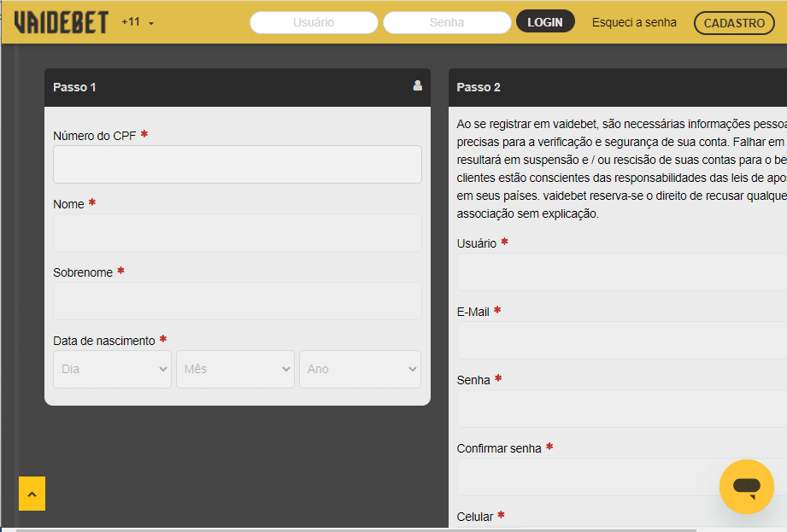Expand the Mês dropdown
Viewport: 787px width, 532px height.
pos(235,369)
